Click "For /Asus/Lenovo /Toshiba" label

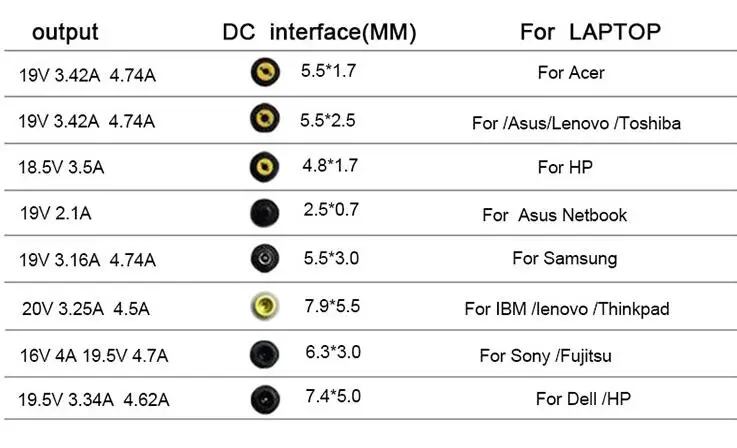point(577,124)
